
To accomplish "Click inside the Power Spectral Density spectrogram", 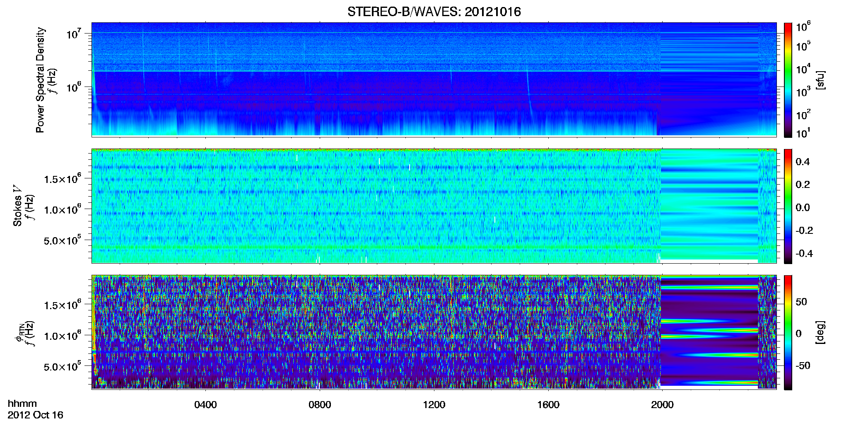I will 434,79.
